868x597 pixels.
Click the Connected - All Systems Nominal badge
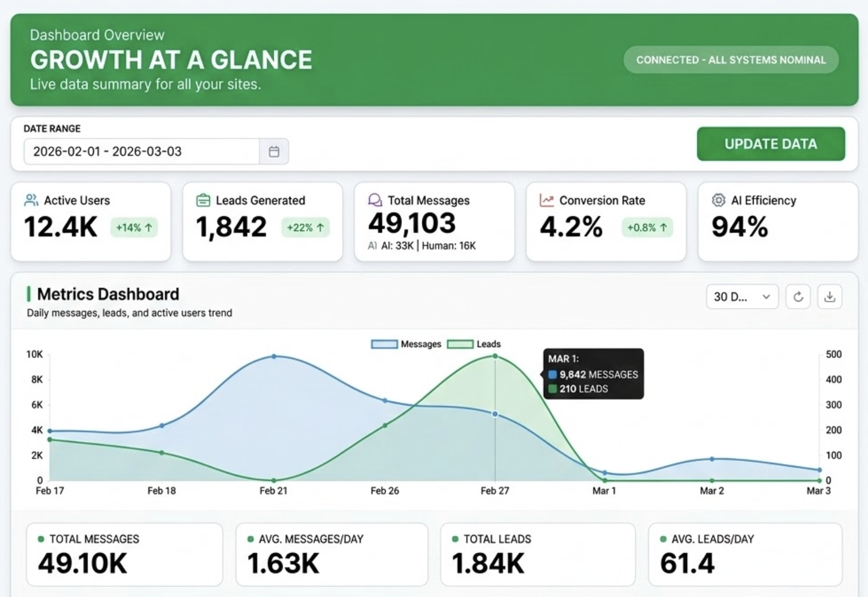(731, 60)
